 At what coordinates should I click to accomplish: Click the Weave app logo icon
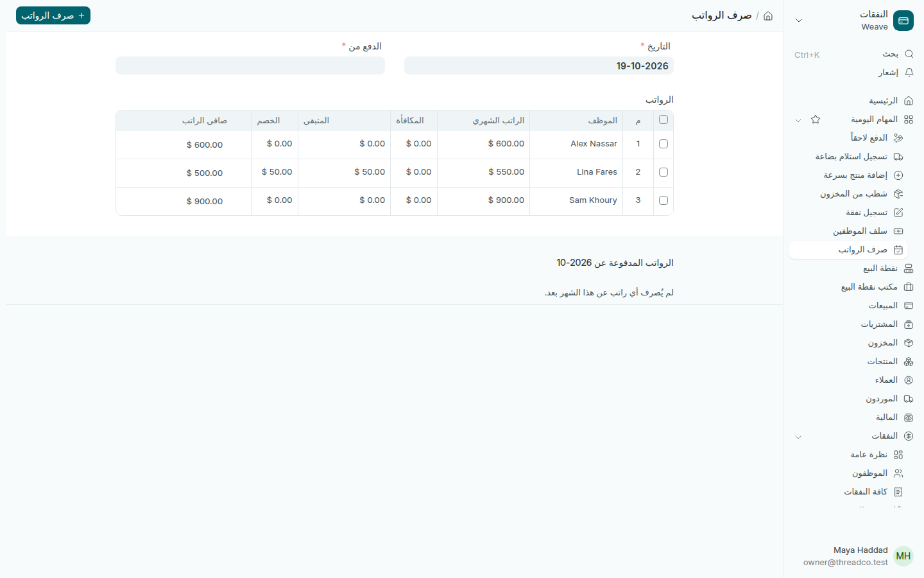(x=903, y=21)
